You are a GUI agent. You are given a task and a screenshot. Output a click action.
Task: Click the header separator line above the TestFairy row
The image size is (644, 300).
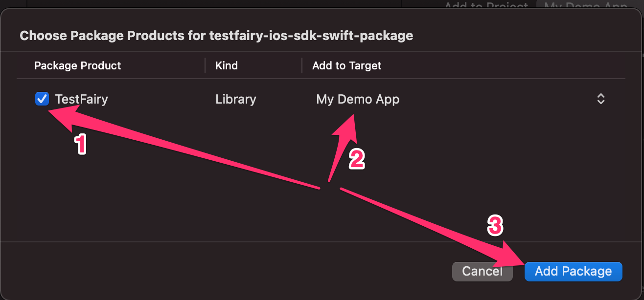click(x=321, y=79)
